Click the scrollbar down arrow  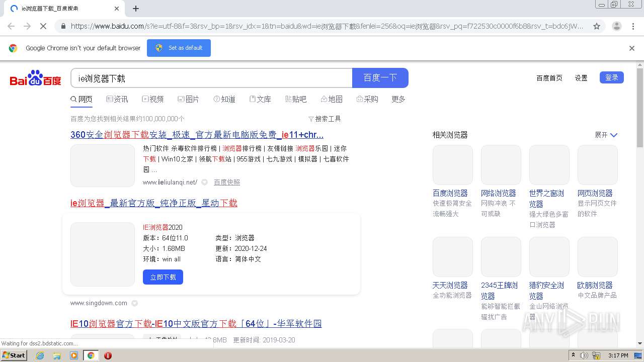click(640, 343)
